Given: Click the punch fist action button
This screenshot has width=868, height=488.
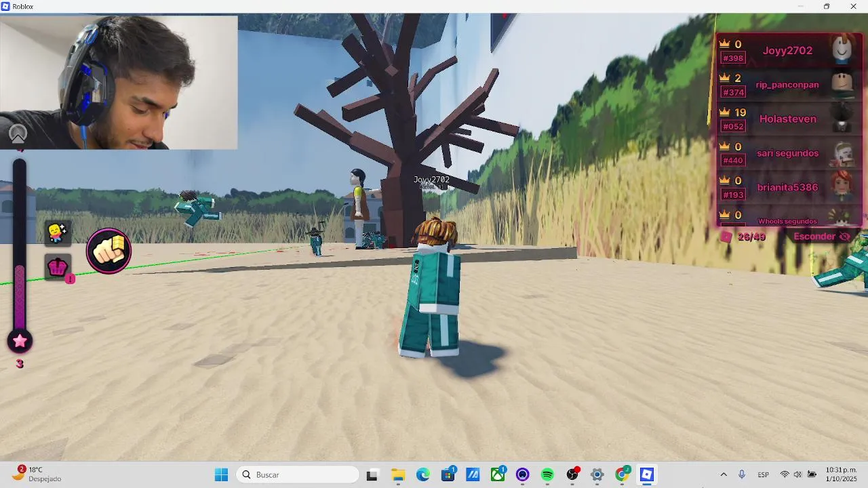Looking at the screenshot, I should click(x=108, y=251).
